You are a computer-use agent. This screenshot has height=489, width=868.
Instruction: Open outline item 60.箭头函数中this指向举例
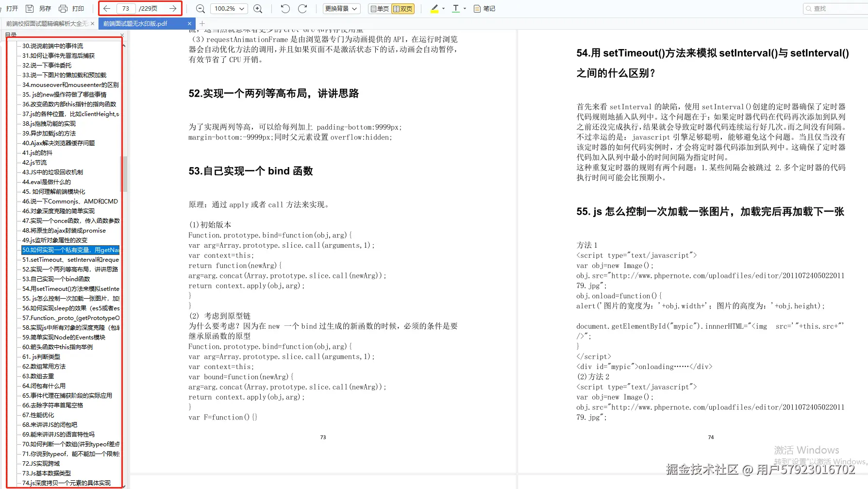(57, 347)
